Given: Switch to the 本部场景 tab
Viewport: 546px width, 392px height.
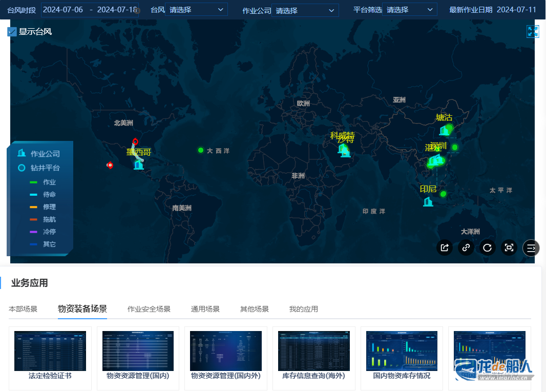Looking at the screenshot, I should coord(23,309).
